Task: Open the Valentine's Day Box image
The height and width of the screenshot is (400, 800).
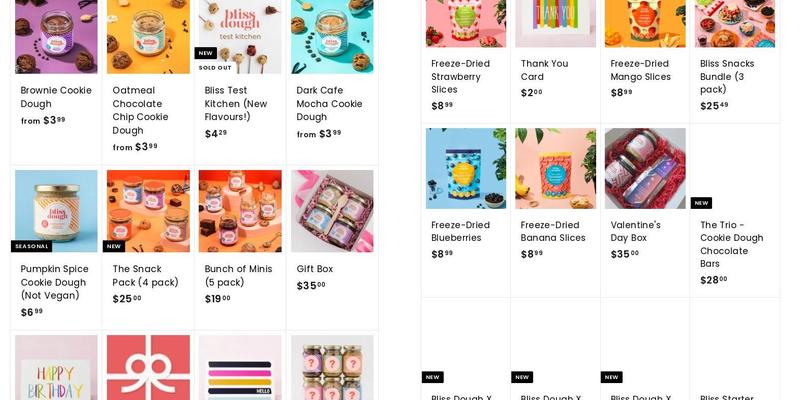Action: click(x=645, y=168)
